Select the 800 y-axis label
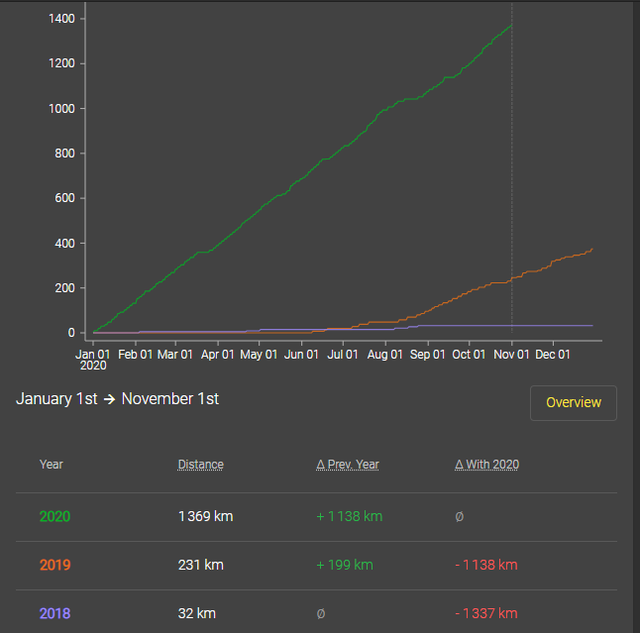 point(64,153)
